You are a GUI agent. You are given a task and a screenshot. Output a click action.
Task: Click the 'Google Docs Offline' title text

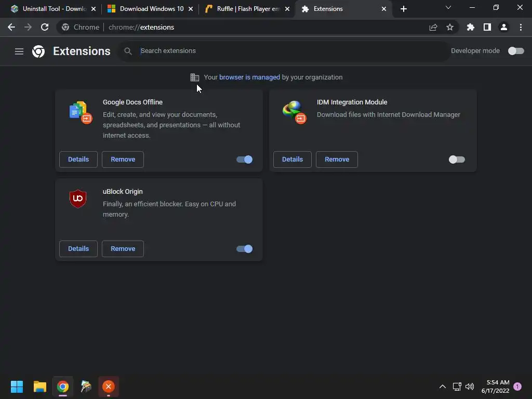(132, 102)
